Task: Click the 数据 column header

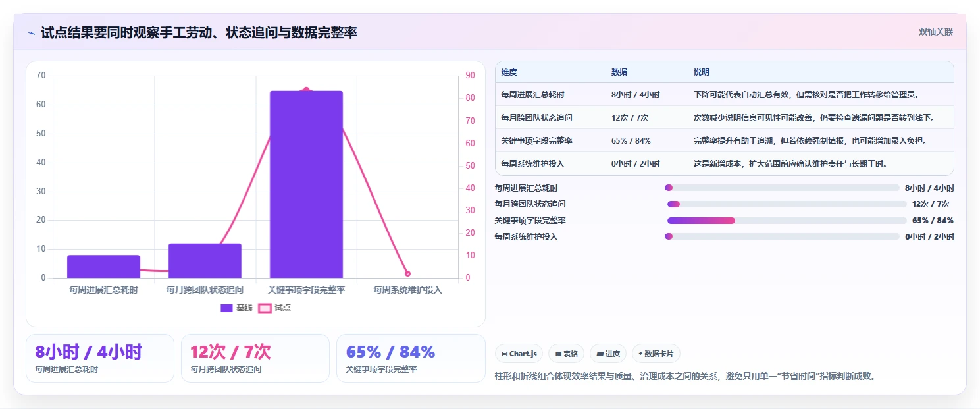Action: (619, 72)
